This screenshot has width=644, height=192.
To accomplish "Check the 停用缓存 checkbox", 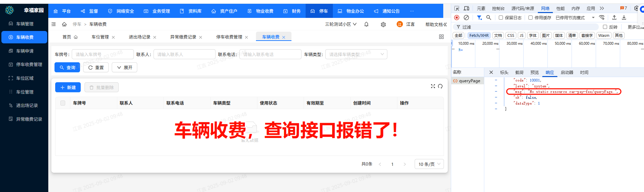I will [531, 18].
